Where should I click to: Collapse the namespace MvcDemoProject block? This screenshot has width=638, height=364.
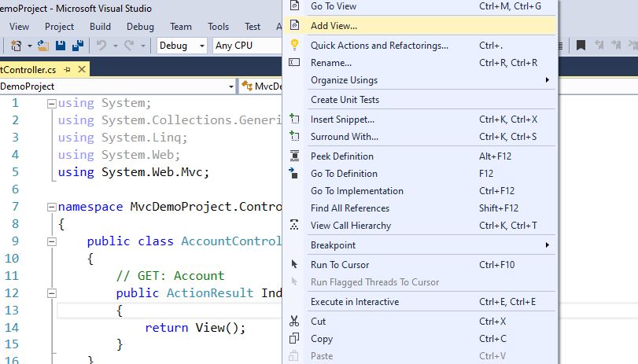point(51,207)
